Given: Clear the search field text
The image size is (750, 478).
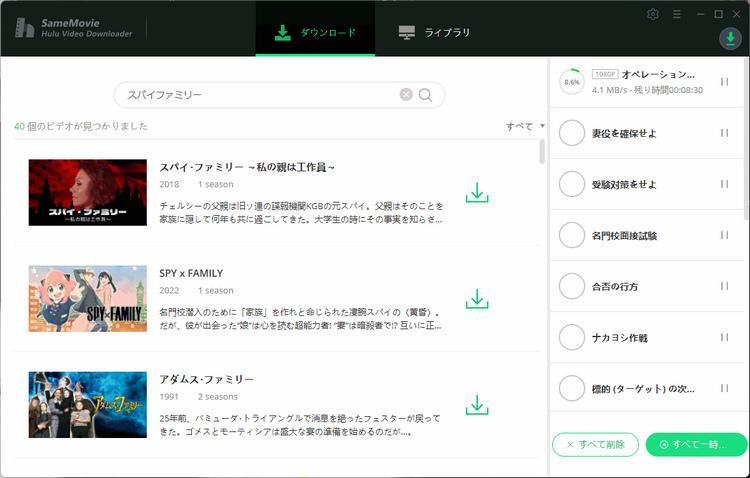Looking at the screenshot, I should [x=406, y=95].
